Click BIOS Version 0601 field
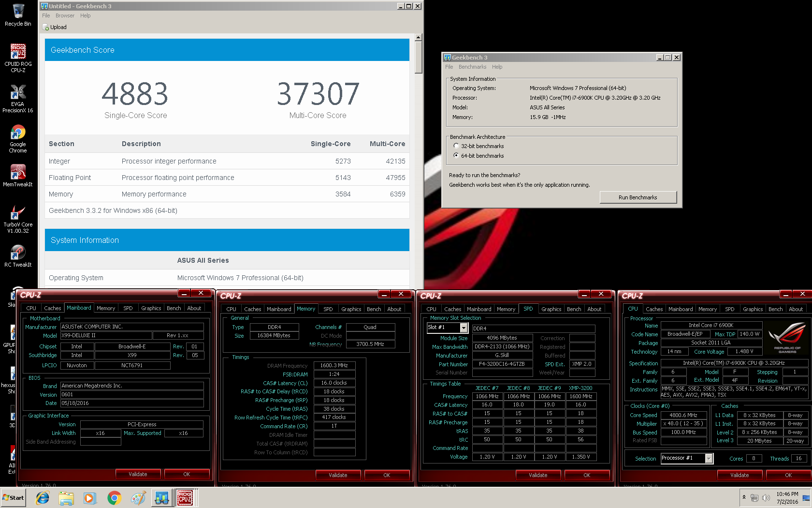The width and height of the screenshot is (812, 508). tap(132, 395)
